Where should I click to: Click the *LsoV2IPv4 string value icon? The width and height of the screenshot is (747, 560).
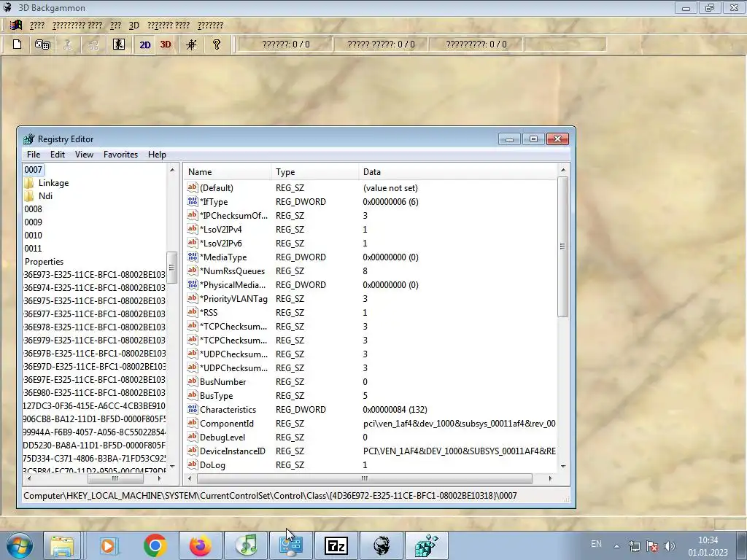[x=193, y=229]
